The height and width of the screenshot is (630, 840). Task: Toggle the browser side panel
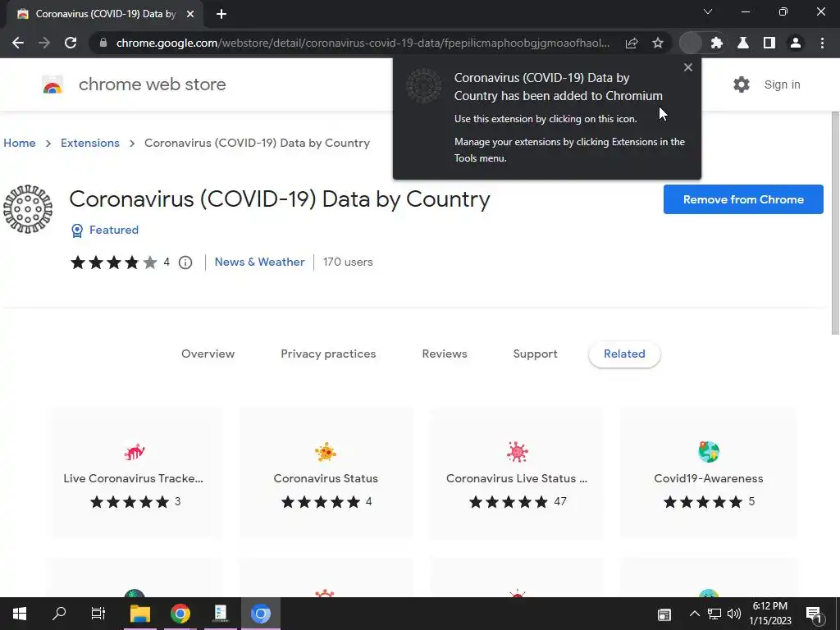tap(769, 43)
